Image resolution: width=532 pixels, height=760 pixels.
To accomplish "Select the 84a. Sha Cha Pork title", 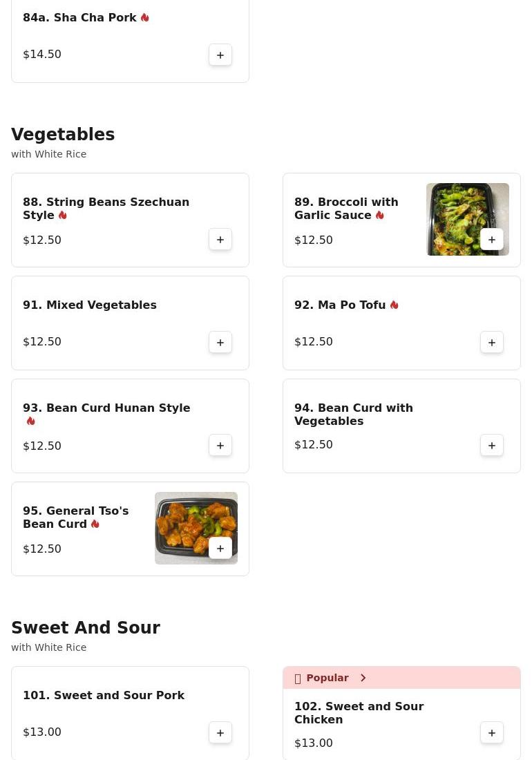I will point(79,17).
